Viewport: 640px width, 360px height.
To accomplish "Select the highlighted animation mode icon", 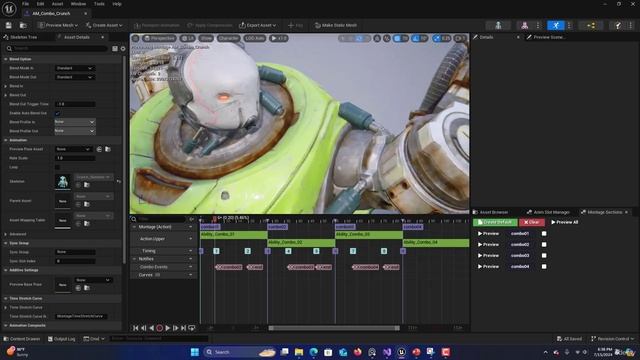I will tap(556, 25).
